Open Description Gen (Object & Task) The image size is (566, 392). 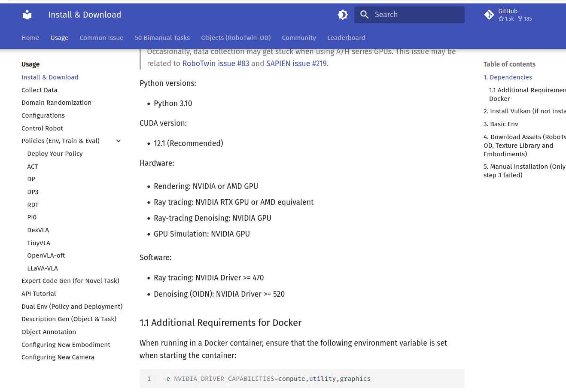pyautogui.click(x=69, y=319)
